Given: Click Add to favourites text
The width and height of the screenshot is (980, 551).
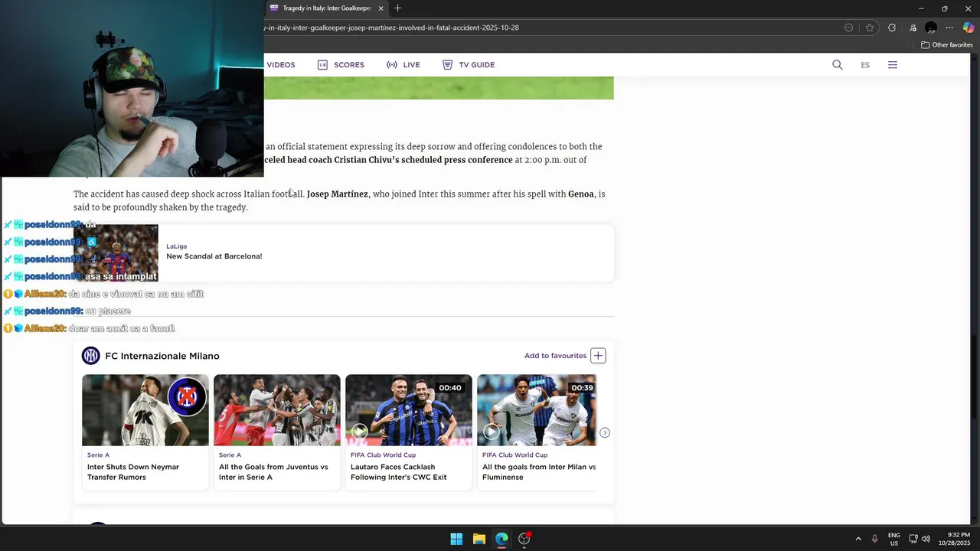Looking at the screenshot, I should pyautogui.click(x=555, y=356).
